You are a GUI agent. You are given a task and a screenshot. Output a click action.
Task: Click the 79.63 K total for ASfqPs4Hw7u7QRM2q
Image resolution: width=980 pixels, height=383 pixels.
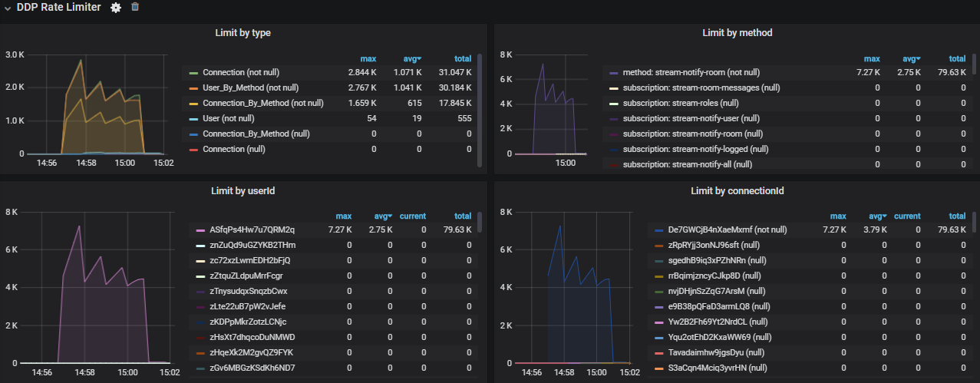[x=458, y=229]
